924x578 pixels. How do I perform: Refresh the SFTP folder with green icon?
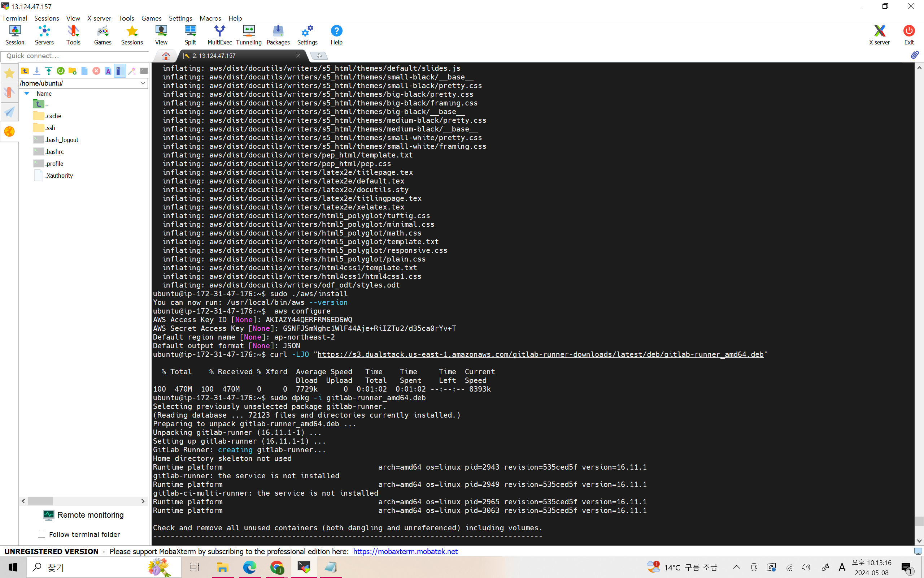(x=60, y=71)
